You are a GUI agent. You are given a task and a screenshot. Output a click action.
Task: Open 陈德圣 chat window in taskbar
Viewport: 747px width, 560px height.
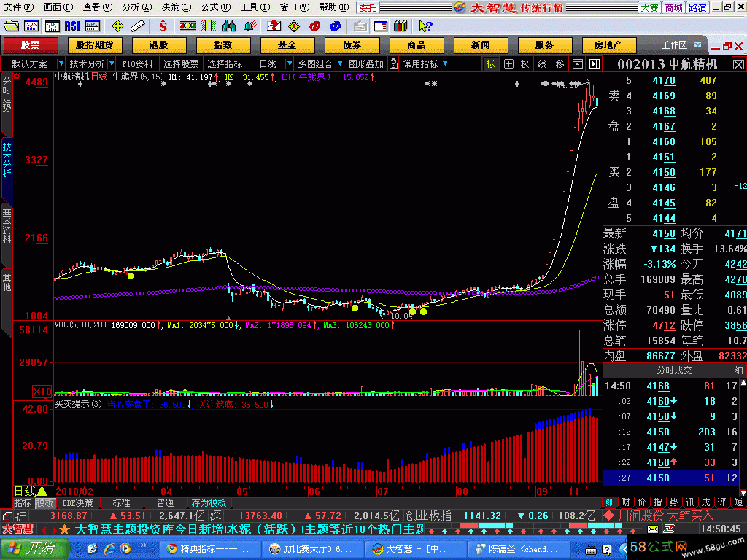[517, 549]
